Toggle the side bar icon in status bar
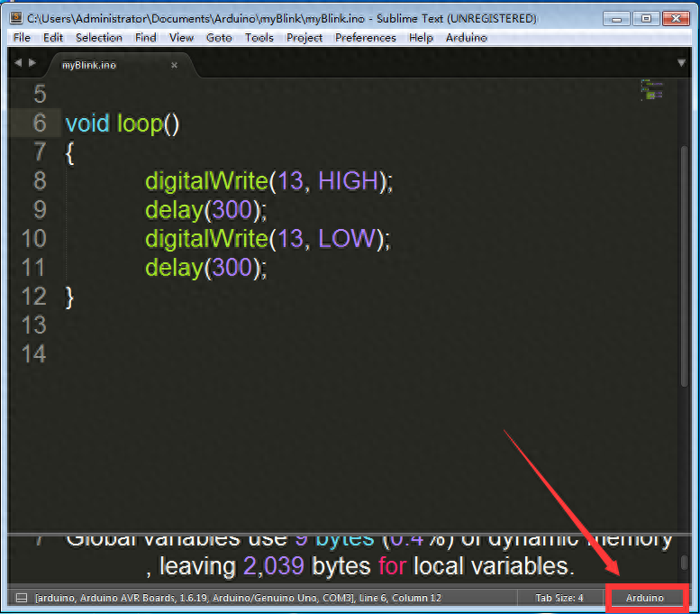 [22, 598]
